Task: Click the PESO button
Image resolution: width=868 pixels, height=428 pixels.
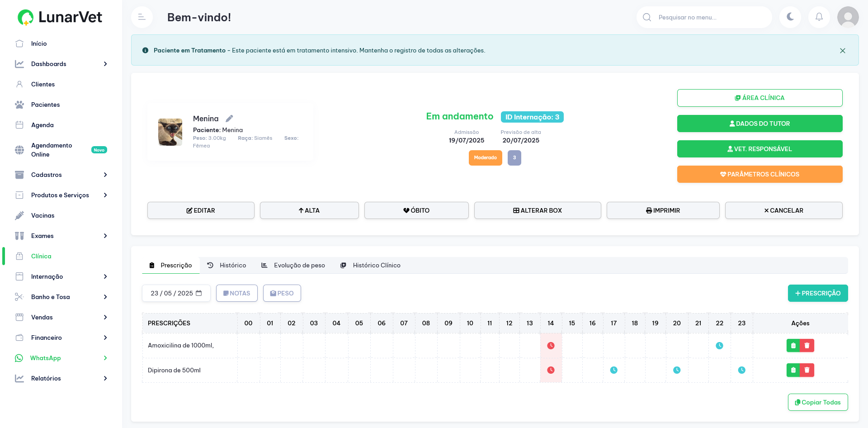Action: [x=282, y=293]
